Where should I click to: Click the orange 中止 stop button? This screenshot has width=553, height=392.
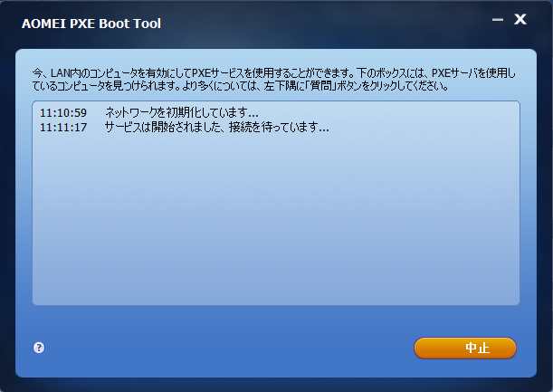(x=465, y=348)
